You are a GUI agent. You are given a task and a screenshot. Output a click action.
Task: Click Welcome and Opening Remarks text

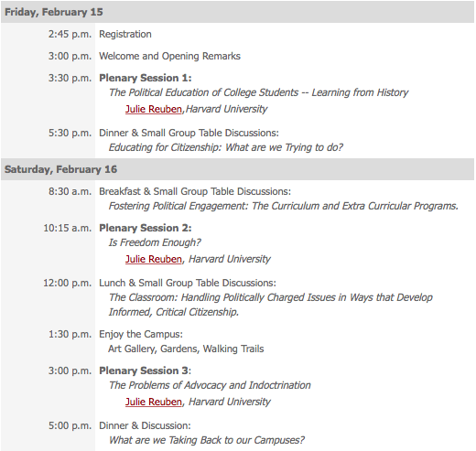pos(169,56)
